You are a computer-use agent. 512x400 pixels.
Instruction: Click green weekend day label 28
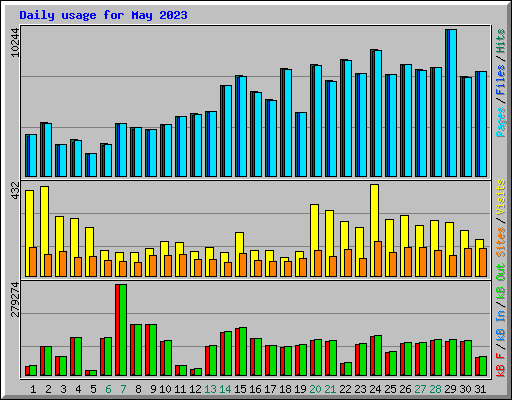point(435,389)
